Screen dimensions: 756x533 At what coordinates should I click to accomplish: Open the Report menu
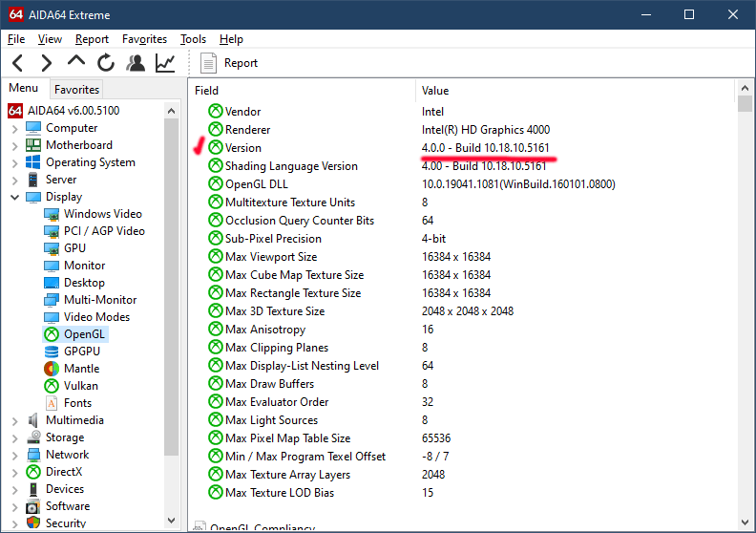tap(92, 39)
